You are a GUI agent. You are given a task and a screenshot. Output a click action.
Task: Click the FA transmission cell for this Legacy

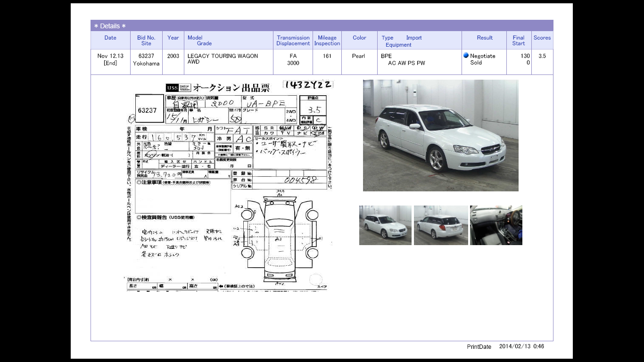coord(293,56)
